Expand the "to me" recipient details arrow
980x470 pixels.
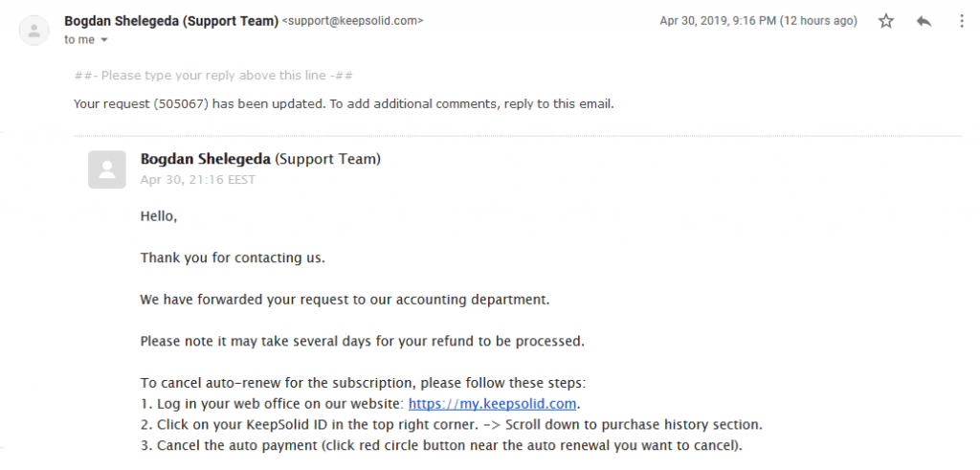[103, 40]
